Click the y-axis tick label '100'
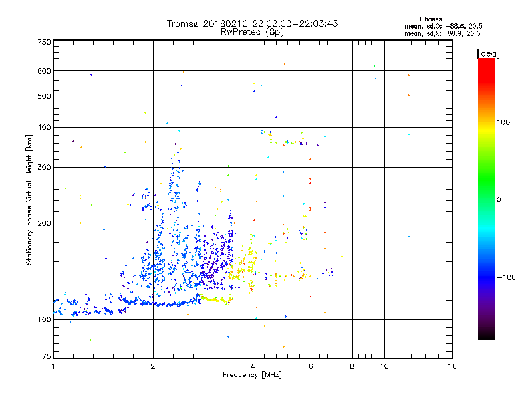The image size is (532, 399). (44, 319)
